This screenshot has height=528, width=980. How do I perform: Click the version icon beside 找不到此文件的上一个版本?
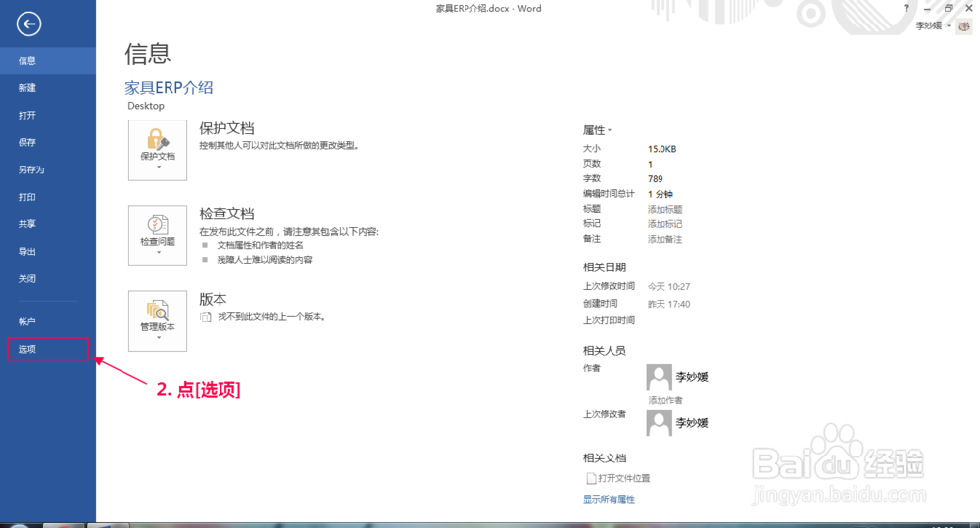[x=205, y=317]
